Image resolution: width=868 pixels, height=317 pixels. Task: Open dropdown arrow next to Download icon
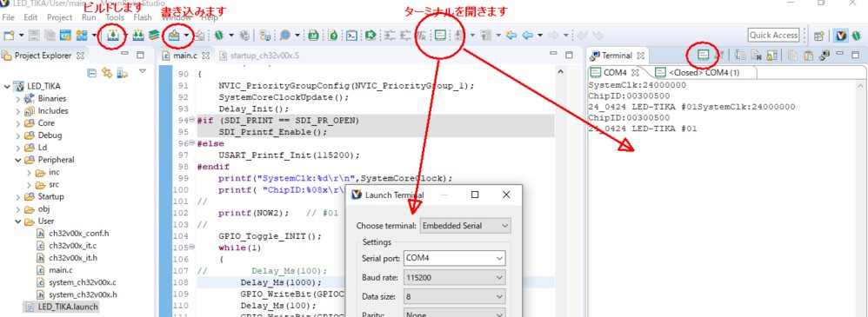(186, 36)
